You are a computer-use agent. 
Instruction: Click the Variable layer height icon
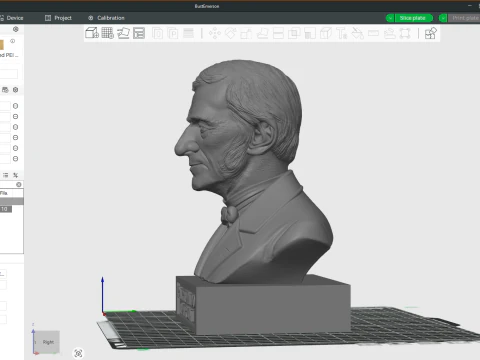tap(188, 33)
